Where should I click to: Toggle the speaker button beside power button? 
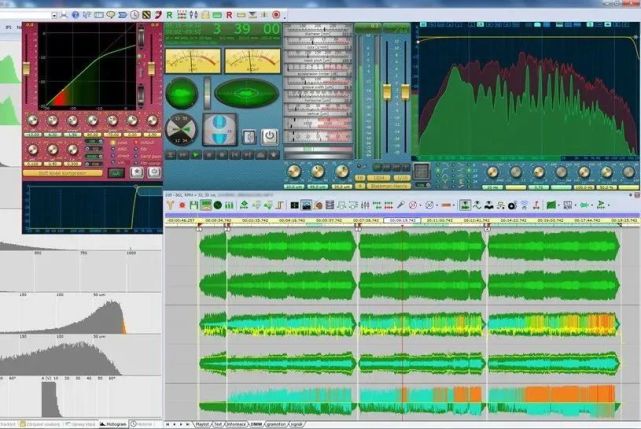248,136
